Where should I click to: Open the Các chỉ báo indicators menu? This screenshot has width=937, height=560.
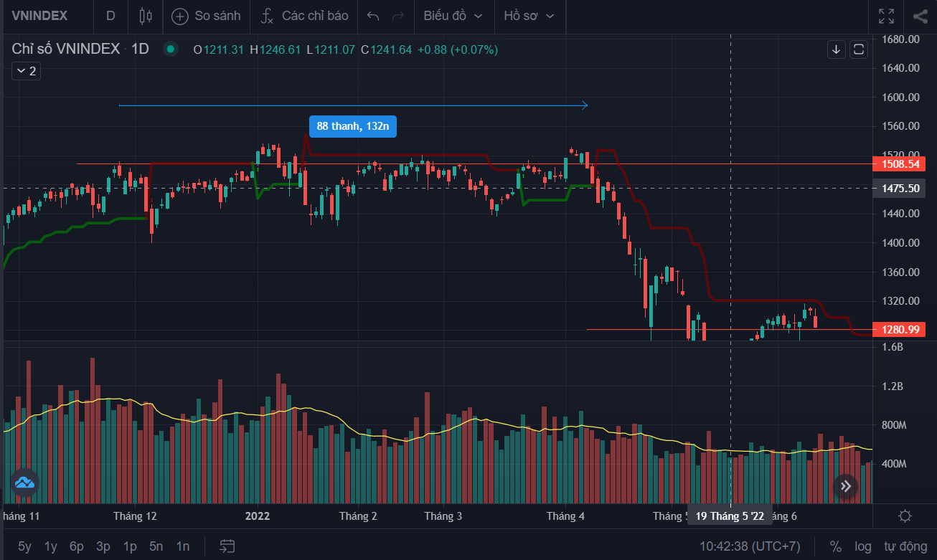(x=304, y=16)
